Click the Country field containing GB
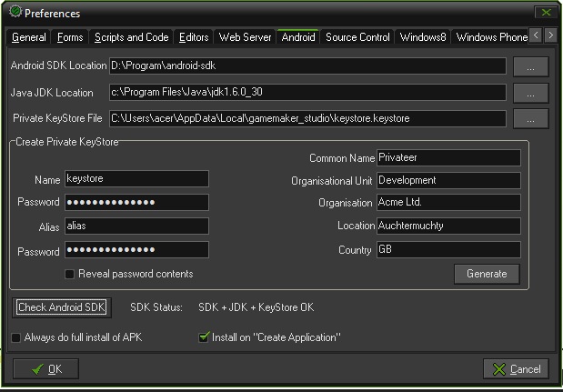Image resolution: width=563 pixels, height=392 pixels. pyautogui.click(x=448, y=250)
